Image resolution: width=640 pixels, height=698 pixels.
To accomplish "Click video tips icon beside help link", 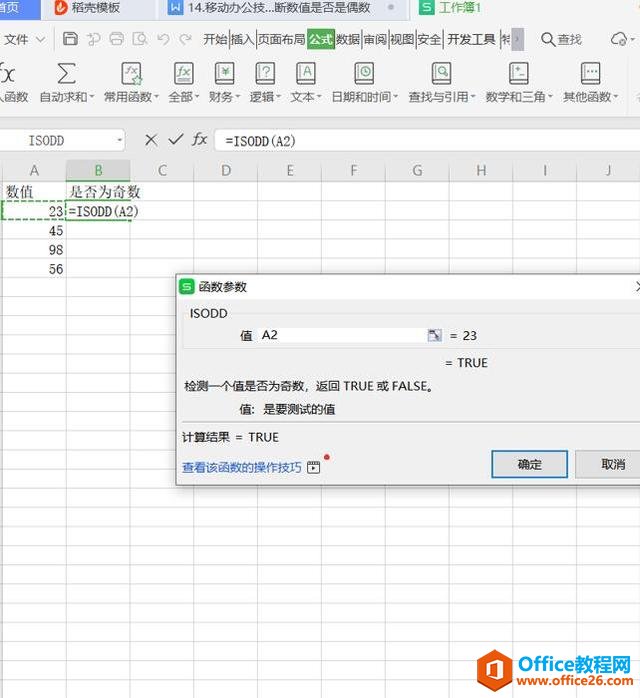I will pos(313,467).
